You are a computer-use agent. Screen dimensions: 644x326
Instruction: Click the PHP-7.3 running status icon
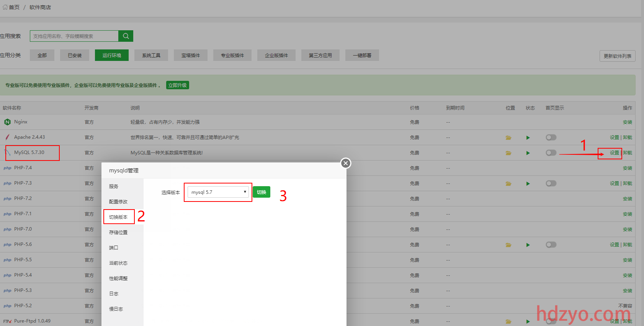pos(528,183)
